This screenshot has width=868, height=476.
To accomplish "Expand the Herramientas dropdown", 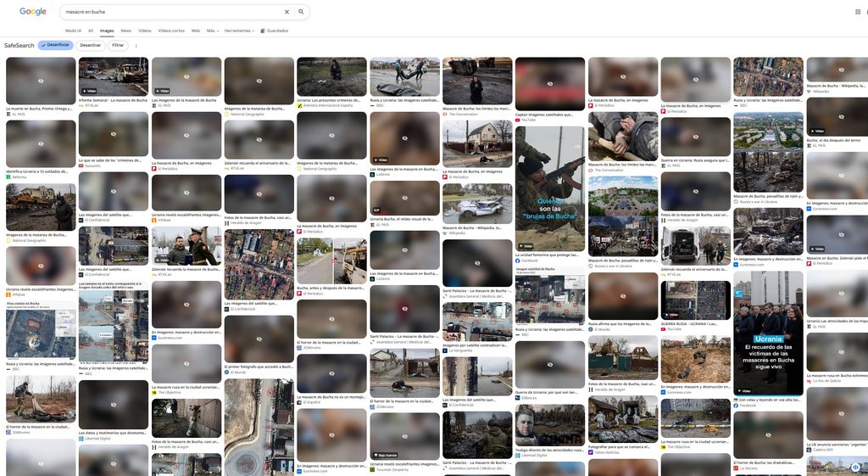I will click(239, 31).
